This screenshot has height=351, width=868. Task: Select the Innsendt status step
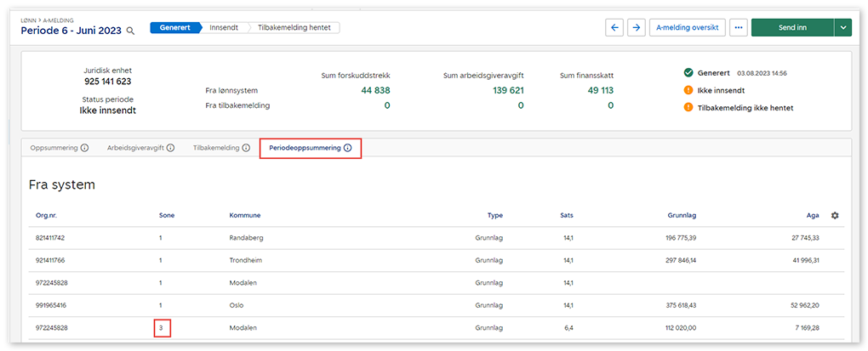pyautogui.click(x=224, y=27)
